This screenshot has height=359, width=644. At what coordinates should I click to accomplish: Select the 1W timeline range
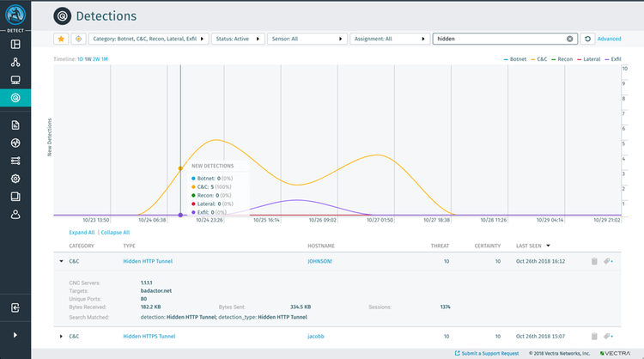click(x=87, y=59)
